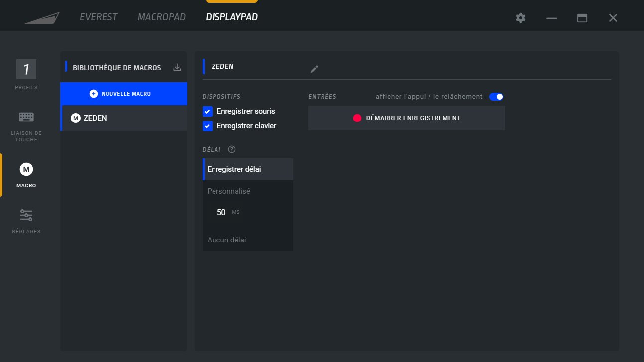Viewport: 644px width, 362px height.
Task: Uncheck Enregistrer clavier checkbox
Action: (x=208, y=126)
